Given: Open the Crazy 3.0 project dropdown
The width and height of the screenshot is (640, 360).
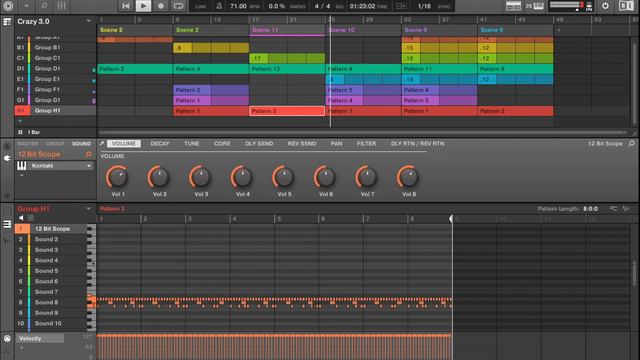Looking at the screenshot, I should pos(88,21).
